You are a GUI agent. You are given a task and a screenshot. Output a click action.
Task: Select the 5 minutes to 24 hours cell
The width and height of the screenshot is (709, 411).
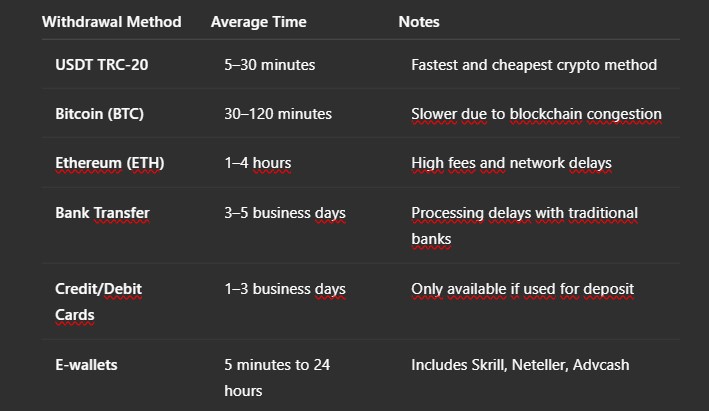(277, 378)
